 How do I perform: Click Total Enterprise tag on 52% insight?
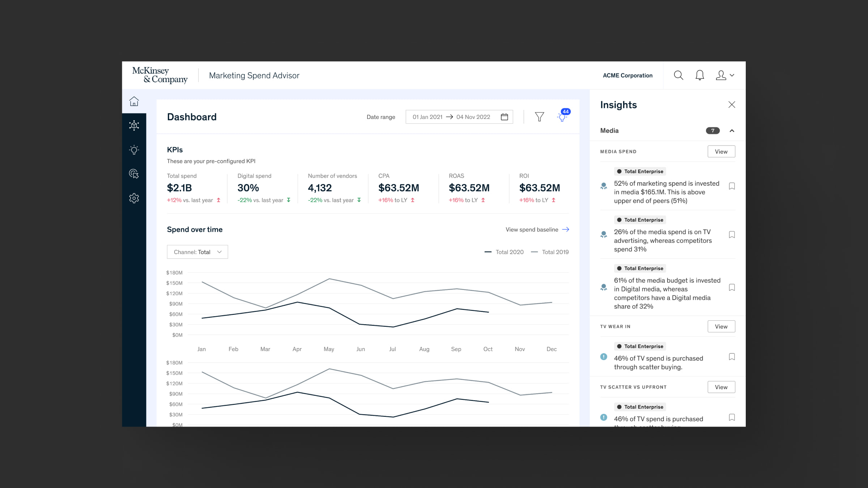pos(640,171)
